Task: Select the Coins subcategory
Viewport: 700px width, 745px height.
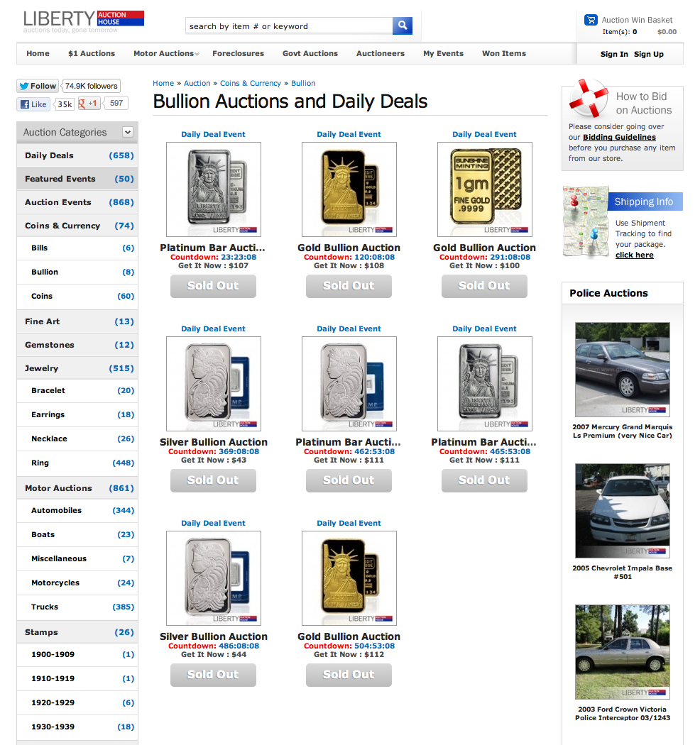Action: [x=77, y=296]
